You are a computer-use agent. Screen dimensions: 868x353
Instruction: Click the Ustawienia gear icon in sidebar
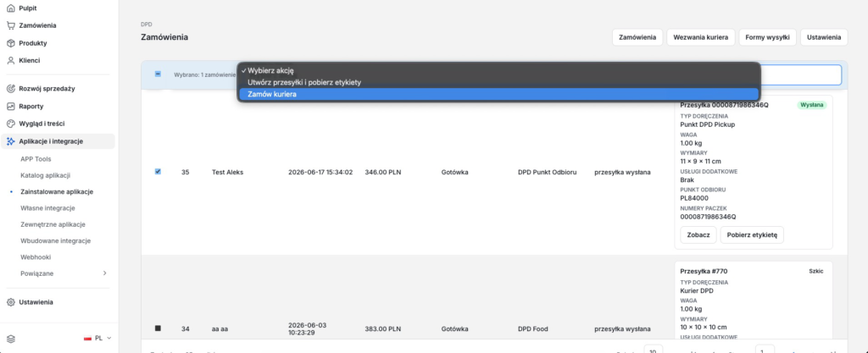tap(10, 302)
